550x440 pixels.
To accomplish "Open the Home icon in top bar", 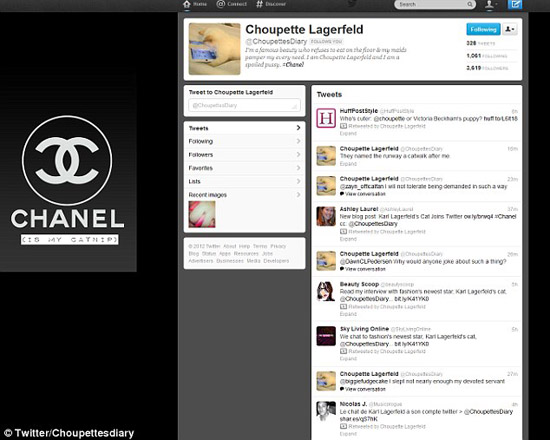I will pos(187,4).
